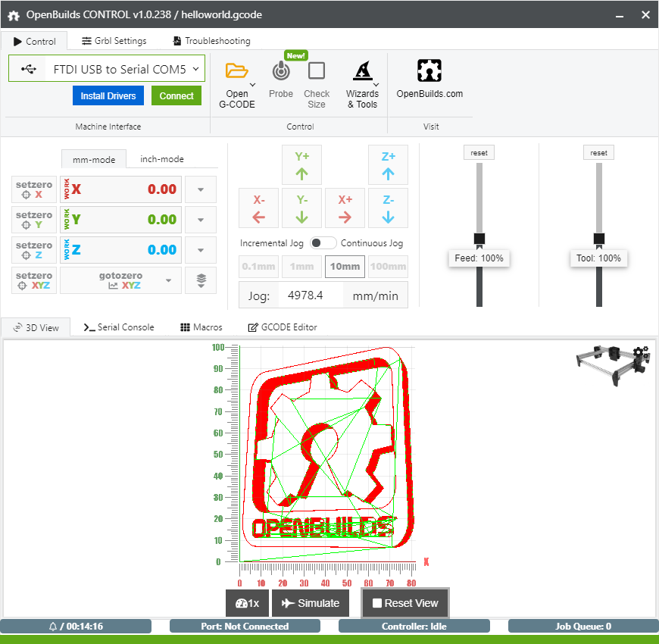Click the Jog speed input field
The height and width of the screenshot is (644, 659).
311,295
